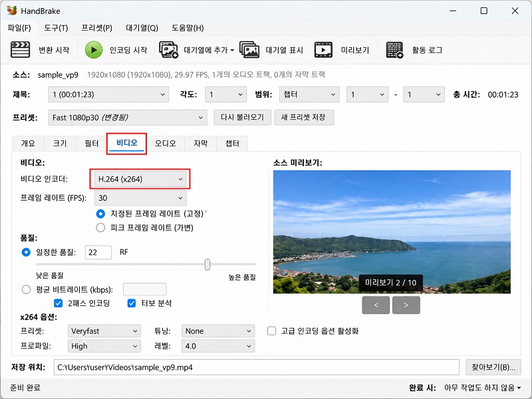
Task: Open the 범위 챕터 dropdown
Action: tap(309, 94)
